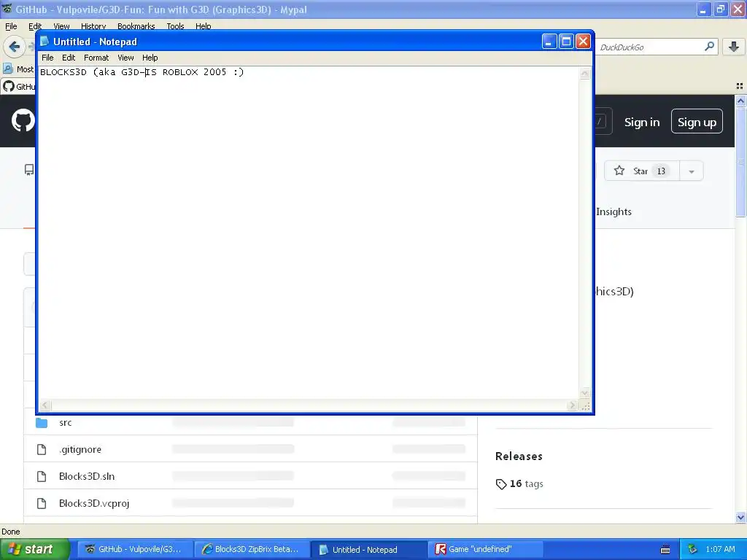Switch to Blocks3D ZipBrix Beta taskbar button
Screen dimensions: 747x560
point(252,550)
